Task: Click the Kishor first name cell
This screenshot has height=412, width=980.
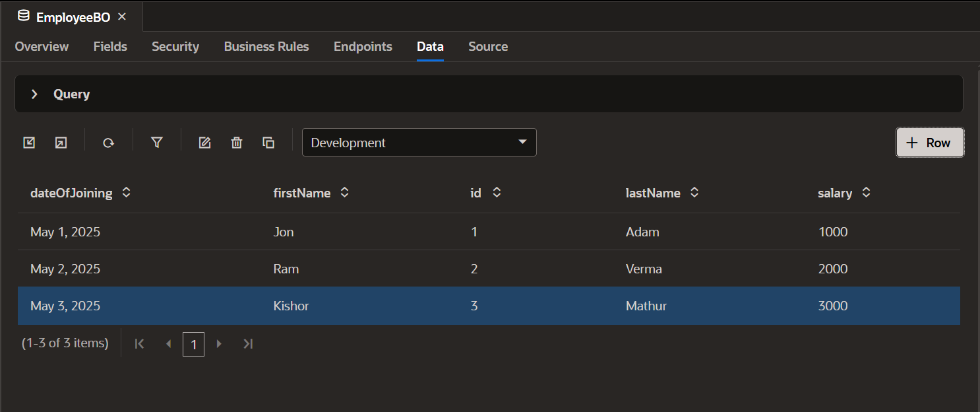Action: (291, 306)
